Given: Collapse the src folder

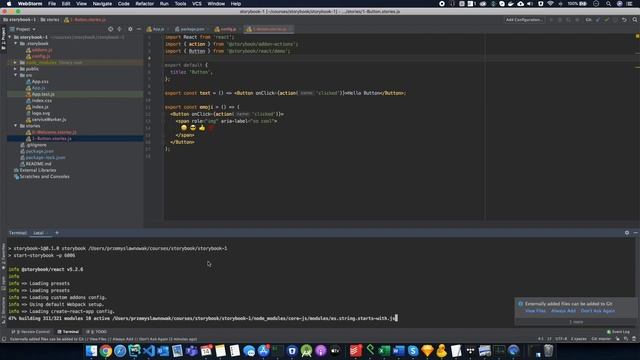Looking at the screenshot, I should (x=16, y=75).
